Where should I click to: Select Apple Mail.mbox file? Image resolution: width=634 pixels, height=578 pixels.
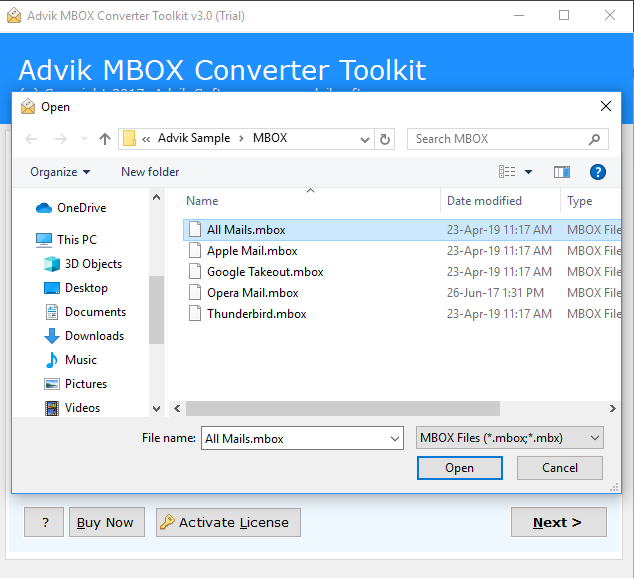tap(402, 251)
